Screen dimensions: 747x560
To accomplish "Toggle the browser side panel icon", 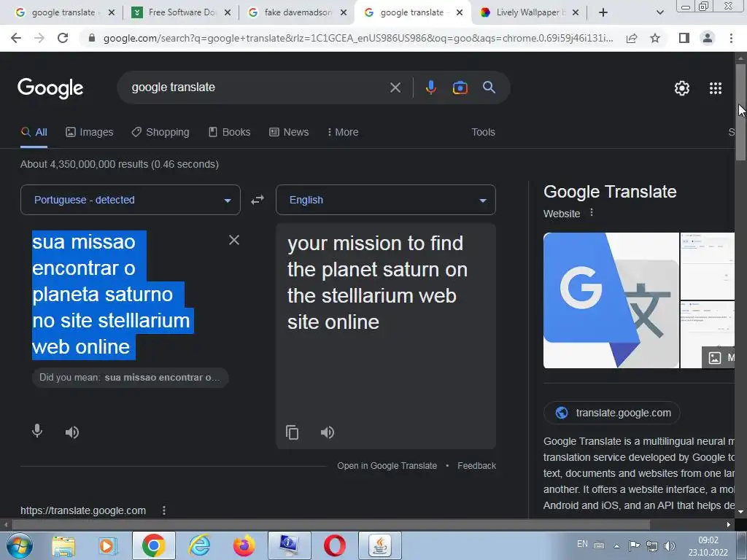I will [684, 38].
